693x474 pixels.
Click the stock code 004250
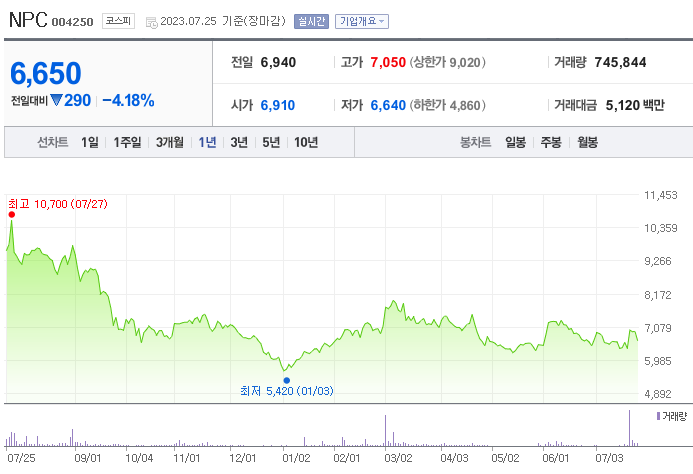click(72, 22)
